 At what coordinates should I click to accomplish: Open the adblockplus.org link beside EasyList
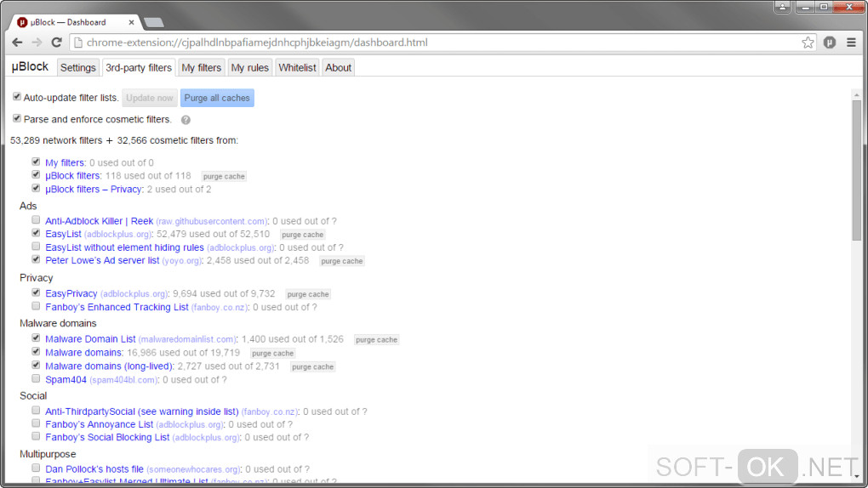pos(117,235)
